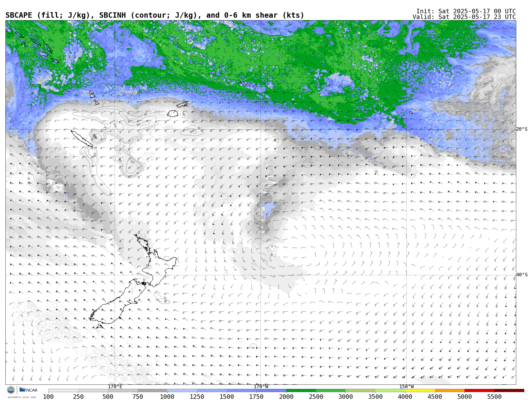Click the 2500 colorbar tick label
Viewport: 532px width, 400px height.
coord(316,397)
